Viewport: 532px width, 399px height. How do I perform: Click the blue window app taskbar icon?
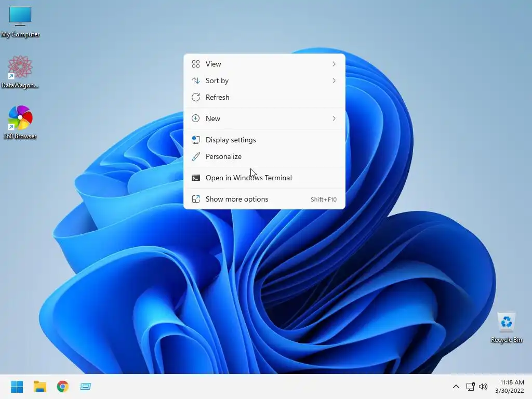[x=86, y=387]
